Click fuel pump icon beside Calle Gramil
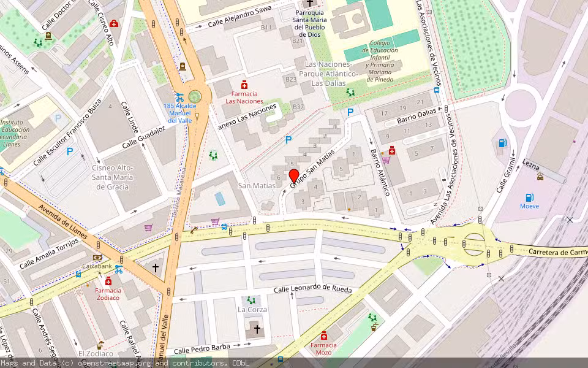This screenshot has width=588, height=368. [502, 143]
